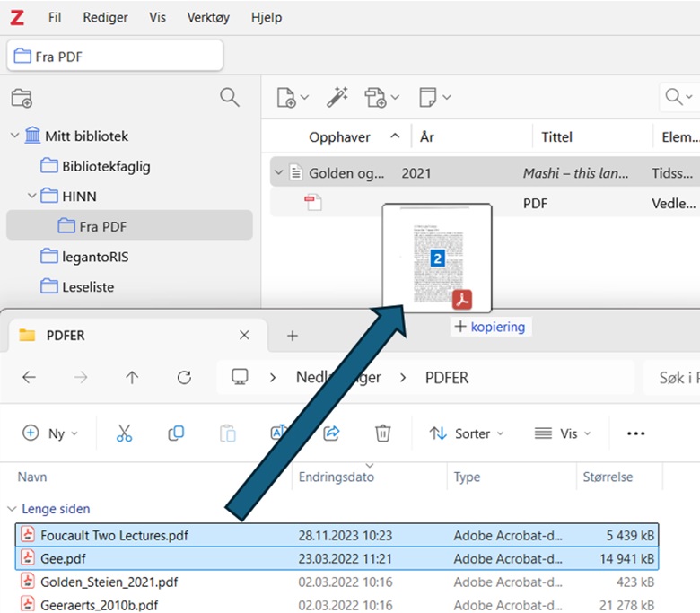
Task: Go back in File Explorer
Action: 29,377
